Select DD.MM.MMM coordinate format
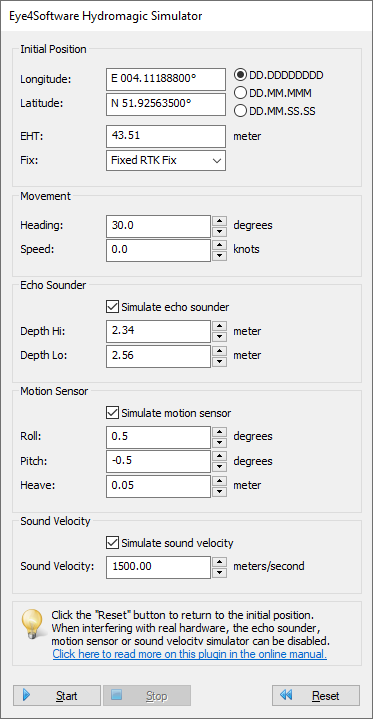The width and height of the screenshot is (373, 719). (x=240, y=93)
